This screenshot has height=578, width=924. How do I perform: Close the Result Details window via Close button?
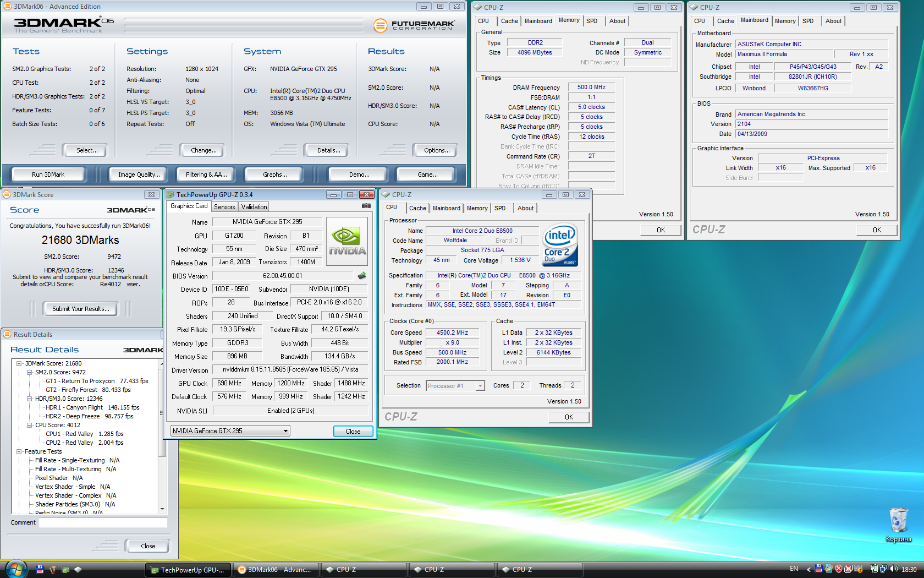coord(148,546)
